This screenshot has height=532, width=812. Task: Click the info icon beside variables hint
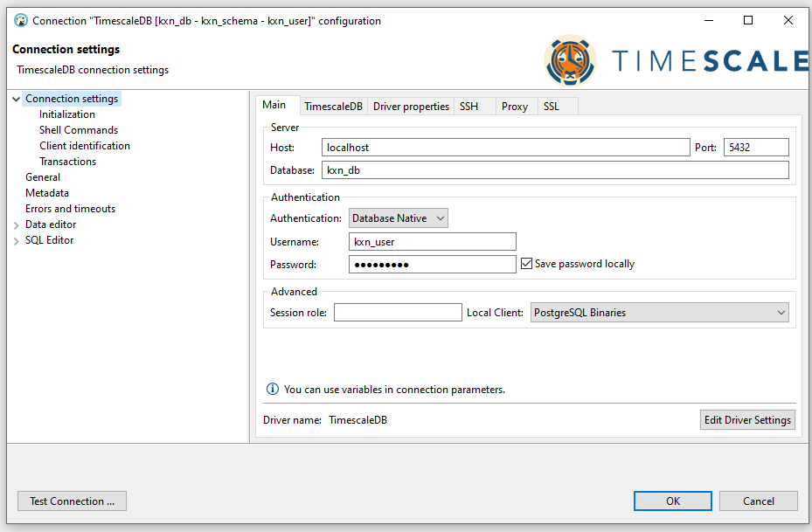pyautogui.click(x=272, y=389)
